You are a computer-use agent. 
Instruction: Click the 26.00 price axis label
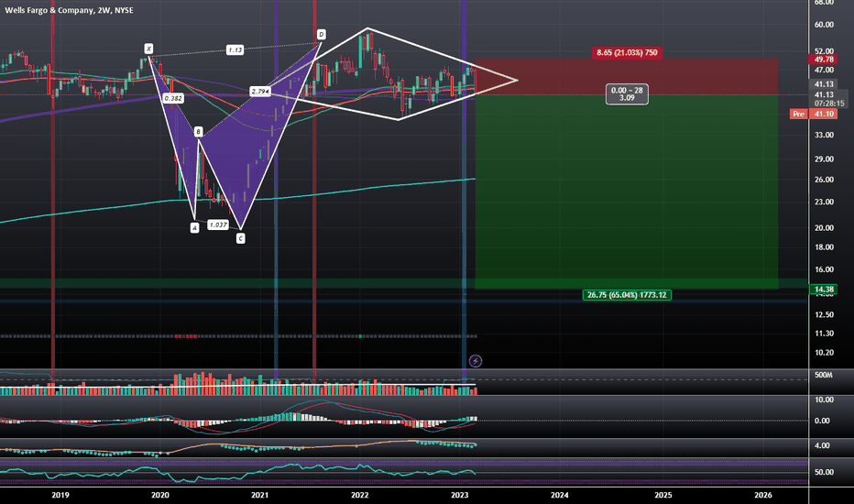pos(824,180)
